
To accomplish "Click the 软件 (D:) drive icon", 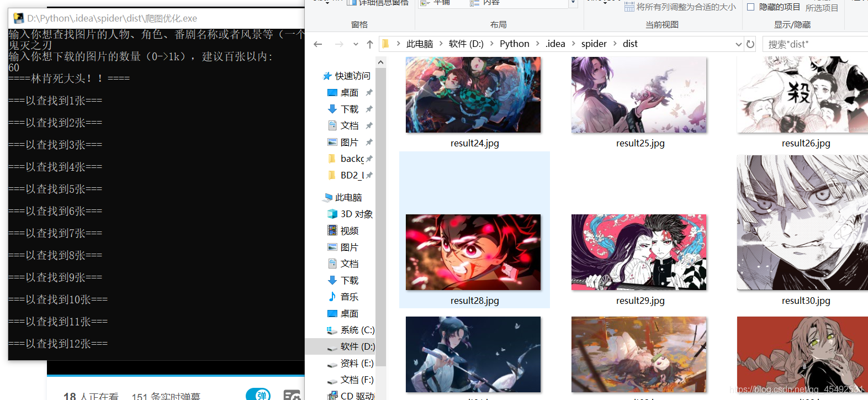I will 332,348.
